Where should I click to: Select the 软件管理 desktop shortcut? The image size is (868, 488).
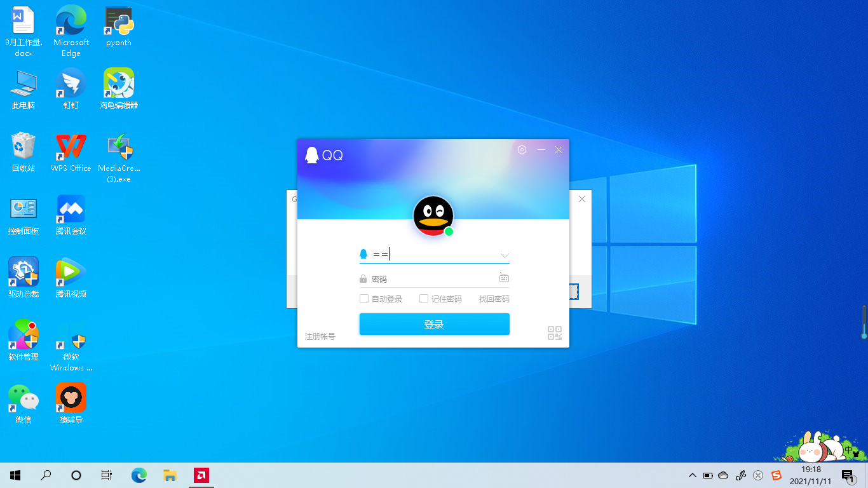point(24,341)
